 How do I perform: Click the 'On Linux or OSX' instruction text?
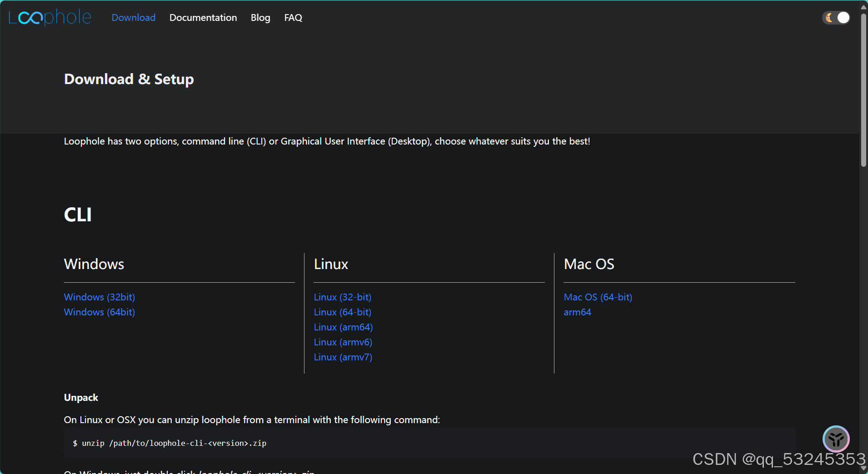[x=252, y=420]
